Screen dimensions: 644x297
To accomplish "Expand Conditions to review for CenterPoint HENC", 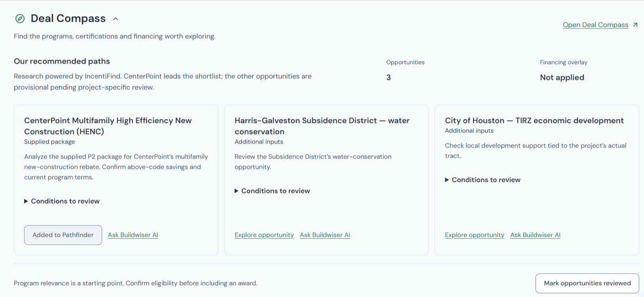I will [x=62, y=201].
